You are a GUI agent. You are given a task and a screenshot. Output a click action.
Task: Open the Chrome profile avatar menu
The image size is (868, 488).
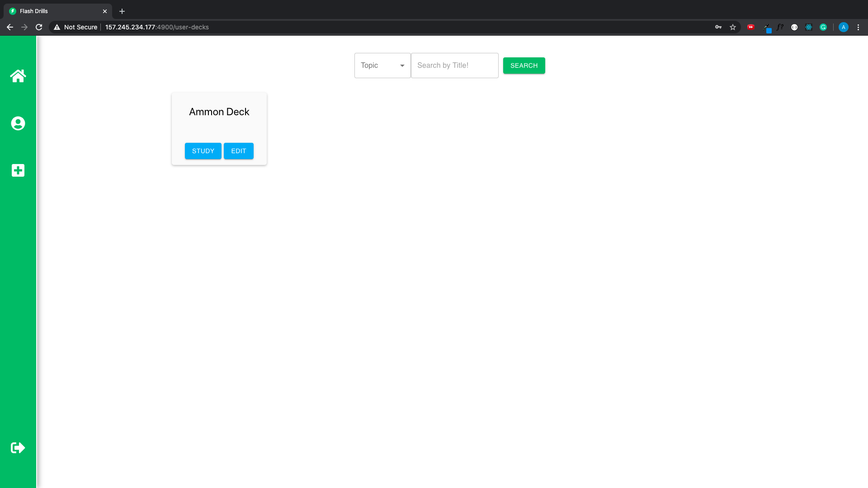[x=843, y=27]
